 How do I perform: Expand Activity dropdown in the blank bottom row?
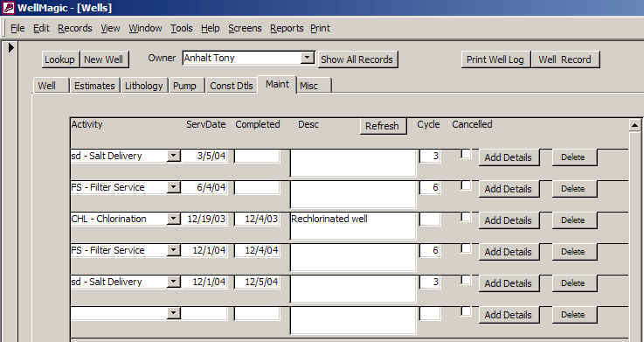coord(174,313)
